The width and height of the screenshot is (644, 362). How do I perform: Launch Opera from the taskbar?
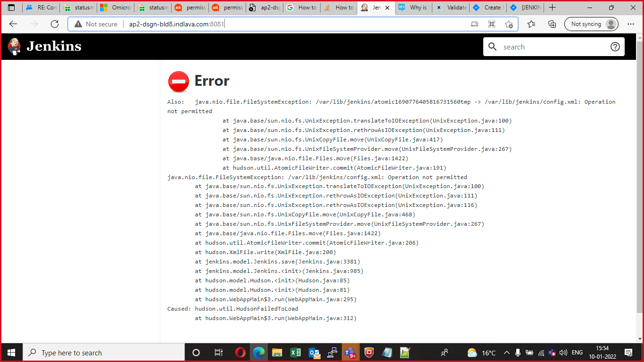240,353
